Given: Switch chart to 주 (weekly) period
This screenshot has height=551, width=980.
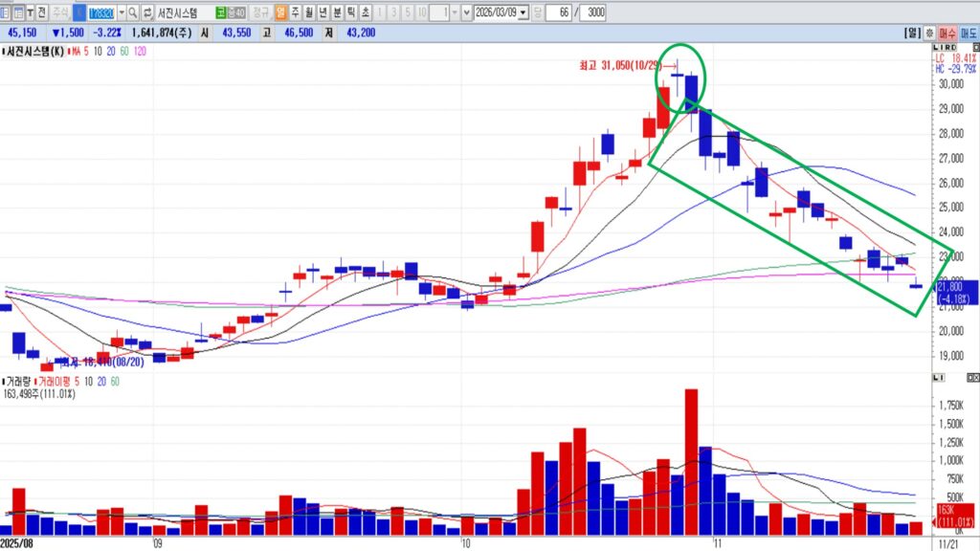Looking at the screenshot, I should click(x=294, y=12).
